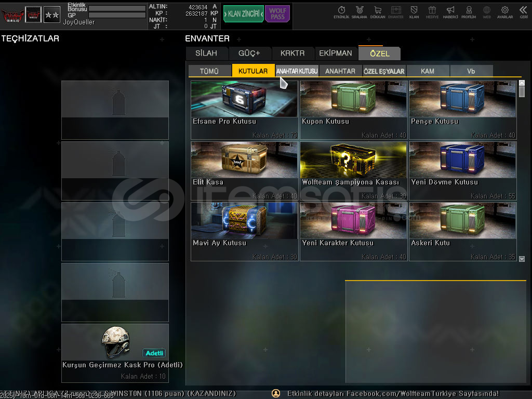Select the ÖZEL EŞYALAR sub-tab

pos(384,71)
